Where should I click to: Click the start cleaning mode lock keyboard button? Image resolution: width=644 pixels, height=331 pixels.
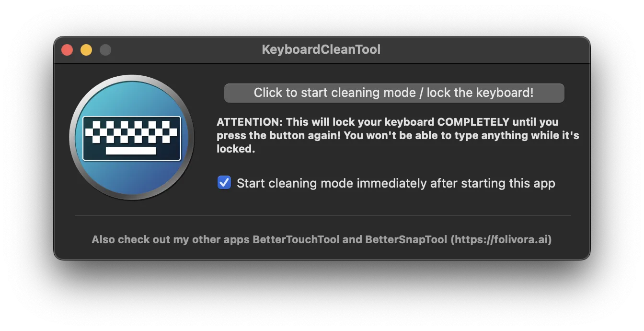pyautogui.click(x=394, y=93)
